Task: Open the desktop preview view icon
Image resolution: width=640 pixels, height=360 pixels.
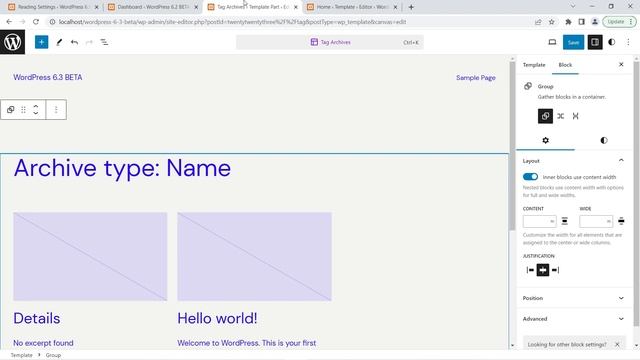Action: (x=552, y=42)
